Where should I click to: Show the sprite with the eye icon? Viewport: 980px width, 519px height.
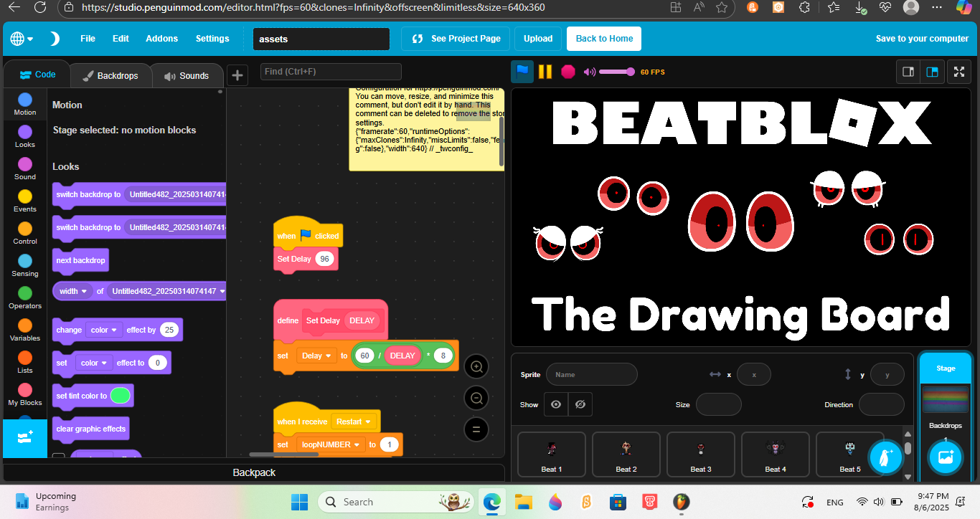[556, 404]
